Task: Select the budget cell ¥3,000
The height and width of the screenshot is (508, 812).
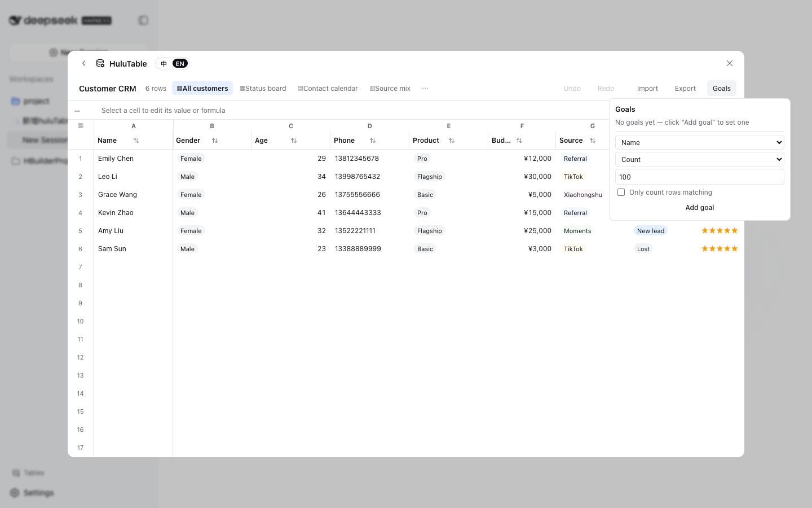Action: click(x=522, y=249)
